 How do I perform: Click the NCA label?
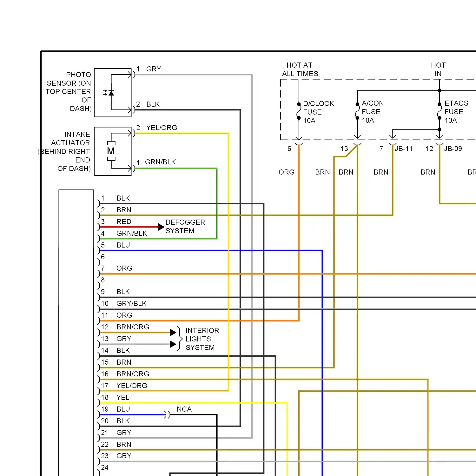[184, 409]
